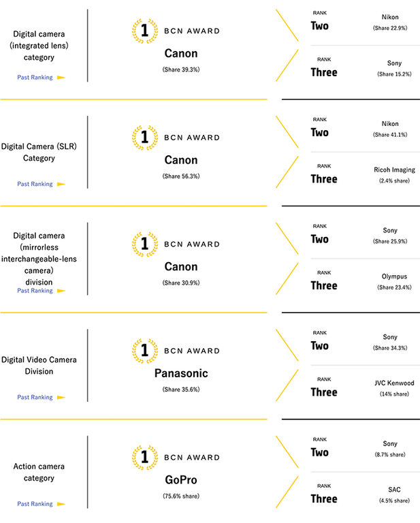The width and height of the screenshot is (420, 523).
Task: Click Nikon with 22.9% share
Action: 390,16
